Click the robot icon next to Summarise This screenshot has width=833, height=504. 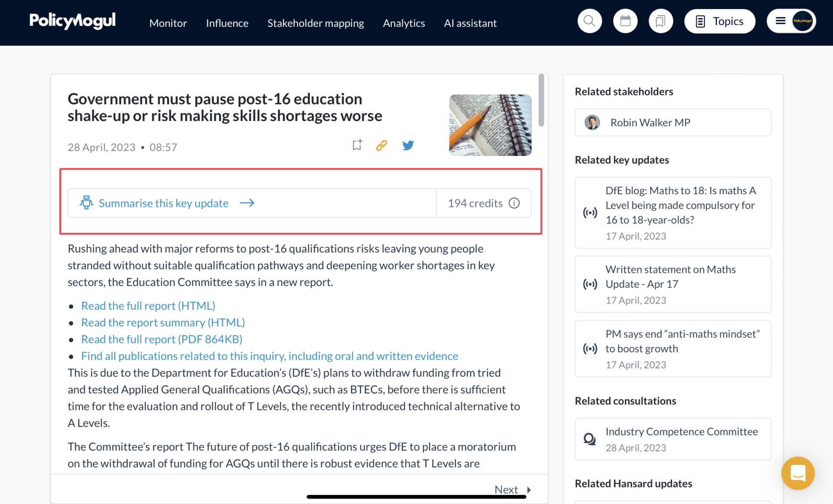coord(86,203)
